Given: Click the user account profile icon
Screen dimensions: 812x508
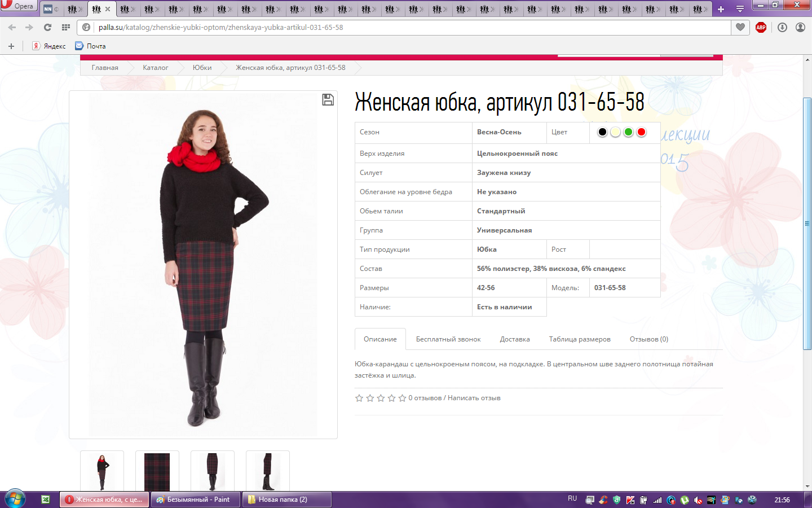Looking at the screenshot, I should click(800, 27).
